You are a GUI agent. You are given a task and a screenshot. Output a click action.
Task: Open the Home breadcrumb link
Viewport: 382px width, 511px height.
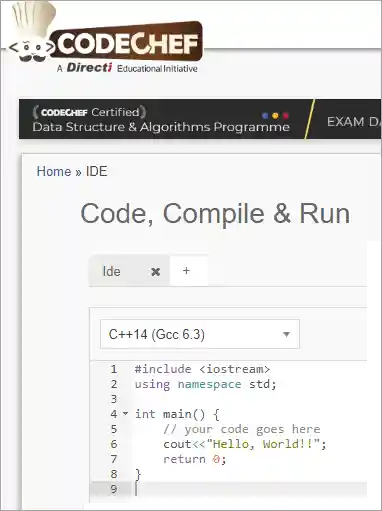pyautogui.click(x=54, y=171)
